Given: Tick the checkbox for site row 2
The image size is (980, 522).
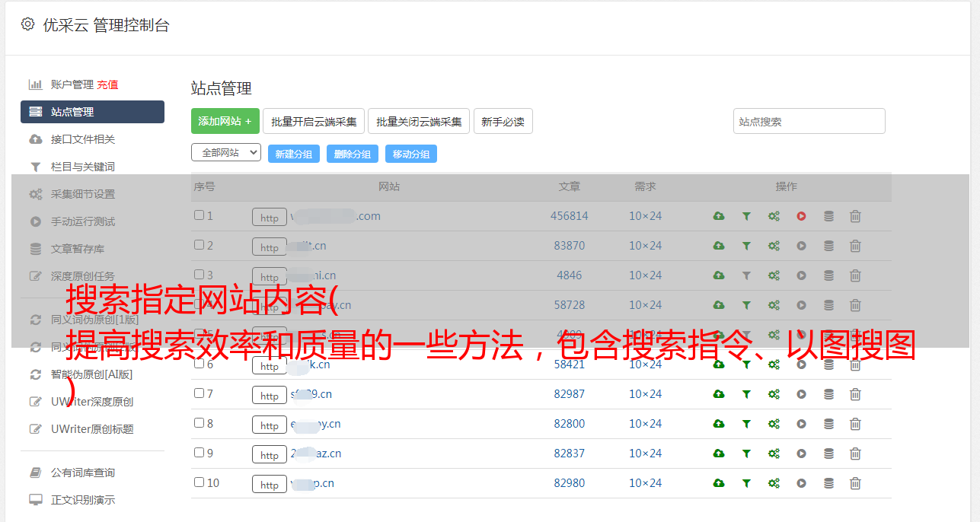Looking at the screenshot, I should click(x=199, y=245).
